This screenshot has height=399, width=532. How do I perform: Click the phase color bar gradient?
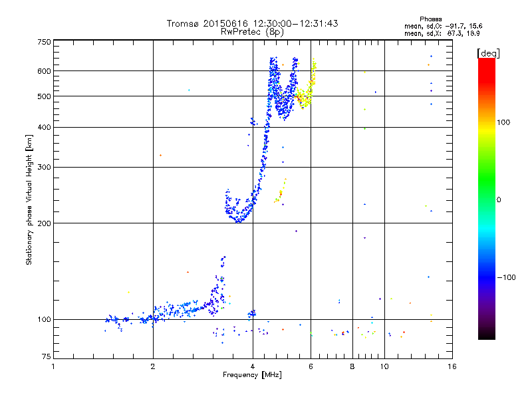pyautogui.click(x=487, y=198)
